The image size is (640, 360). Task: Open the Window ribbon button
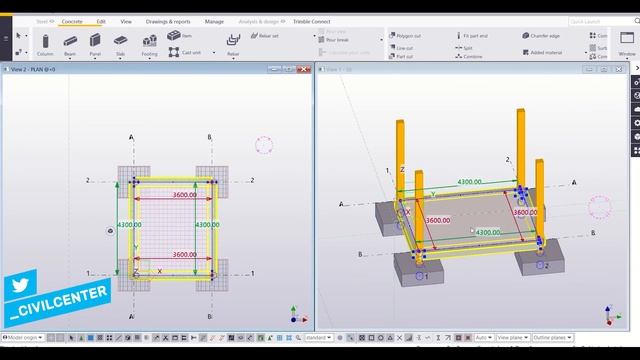coord(627,44)
